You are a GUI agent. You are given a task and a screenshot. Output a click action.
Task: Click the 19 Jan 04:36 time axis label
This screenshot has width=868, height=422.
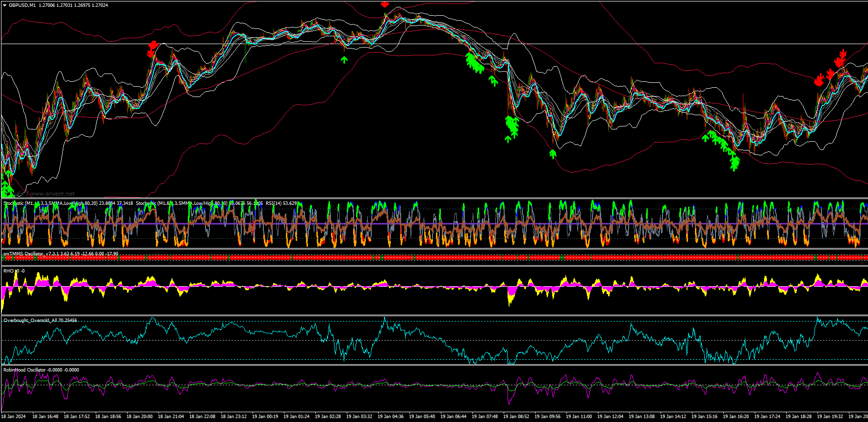pyautogui.click(x=390, y=417)
